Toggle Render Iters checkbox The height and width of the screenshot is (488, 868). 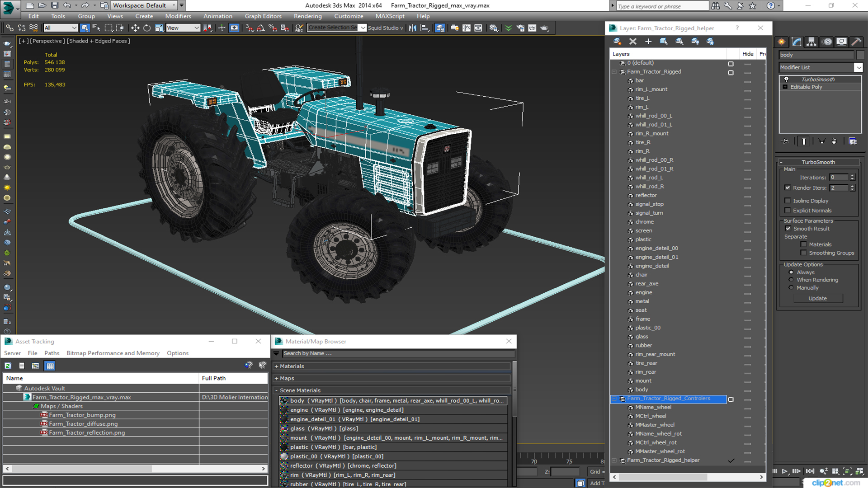pos(788,188)
